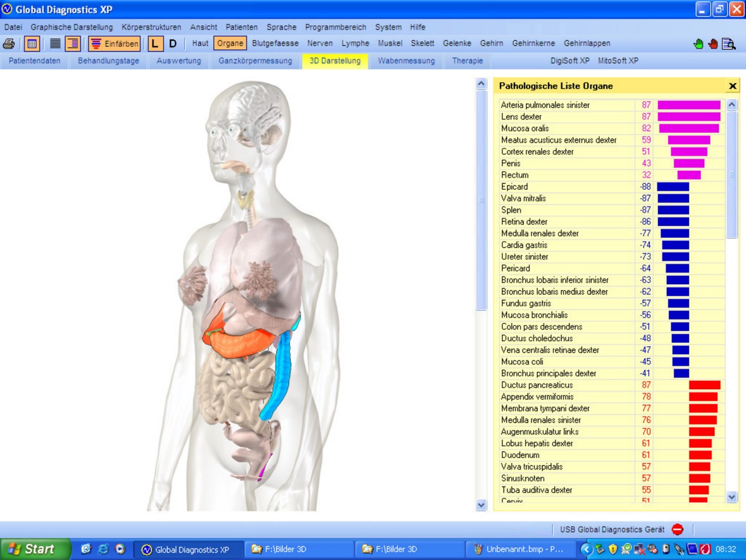The height and width of the screenshot is (560, 746).
Task: Toggle the Einfärben coloring button
Action: pos(115,44)
